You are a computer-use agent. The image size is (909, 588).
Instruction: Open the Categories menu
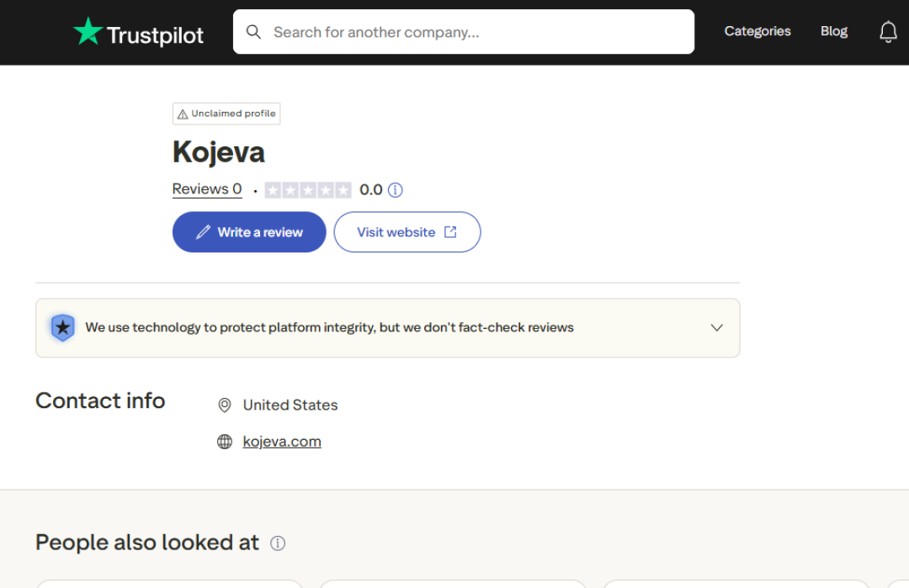click(757, 31)
